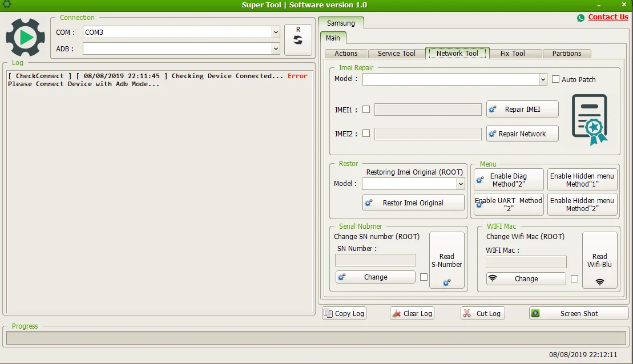Click the certificate badge icon in Imei Repair
Screen dimensions: 633x364
(x=590, y=119)
